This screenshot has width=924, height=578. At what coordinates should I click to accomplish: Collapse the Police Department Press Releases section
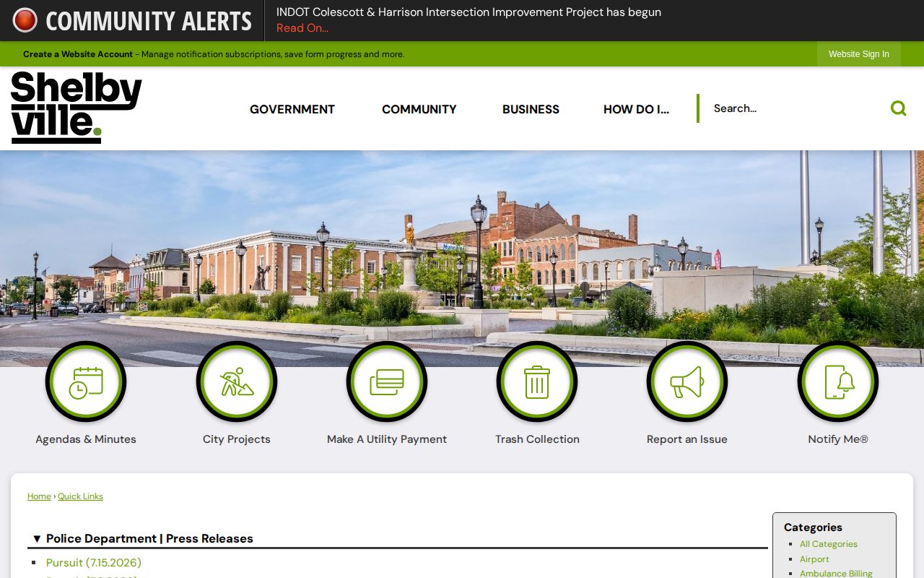pos(37,539)
